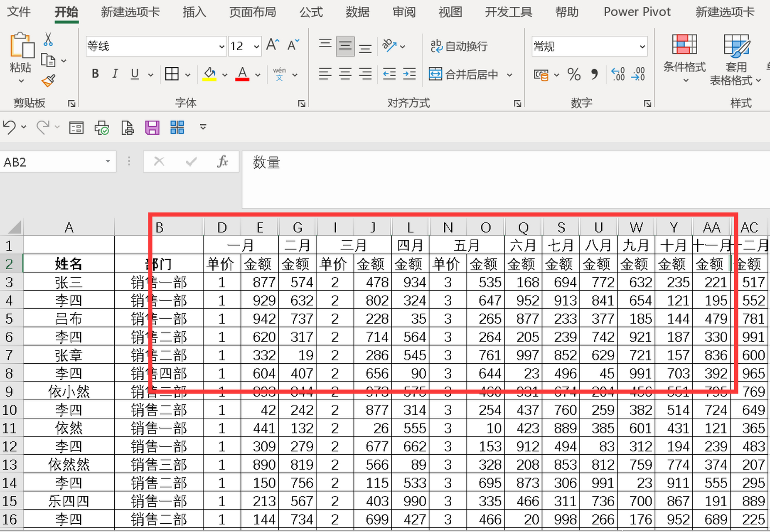The width and height of the screenshot is (770, 532).
Task: Click the Undo arrow
Action: pyautogui.click(x=9, y=127)
